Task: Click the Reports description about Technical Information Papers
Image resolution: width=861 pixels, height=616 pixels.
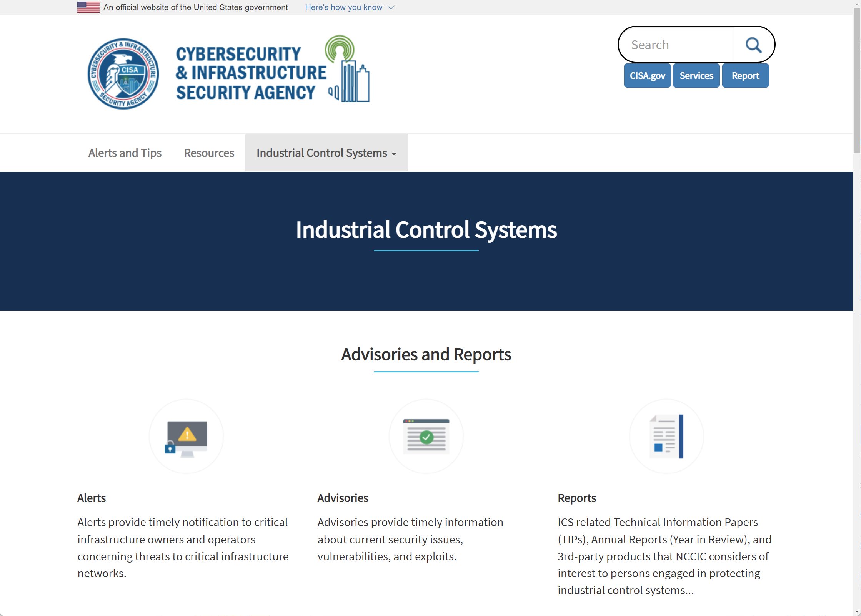Action: pos(664,556)
